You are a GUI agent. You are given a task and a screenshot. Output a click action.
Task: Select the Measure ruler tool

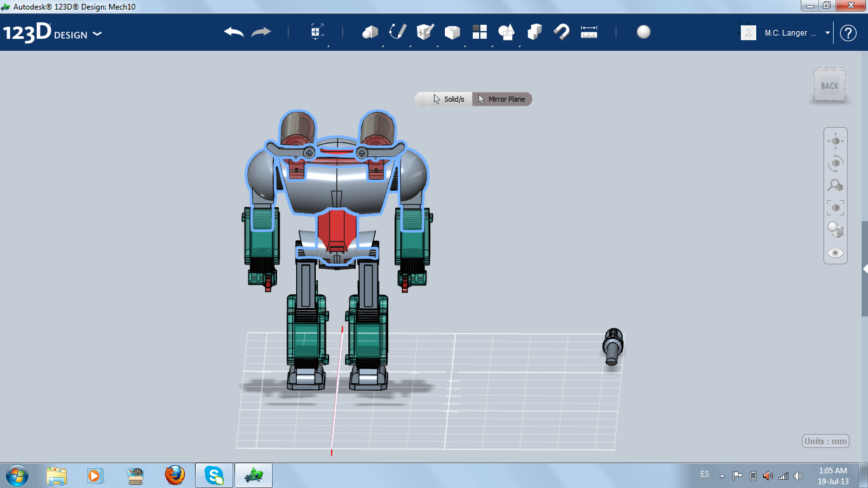tap(589, 32)
